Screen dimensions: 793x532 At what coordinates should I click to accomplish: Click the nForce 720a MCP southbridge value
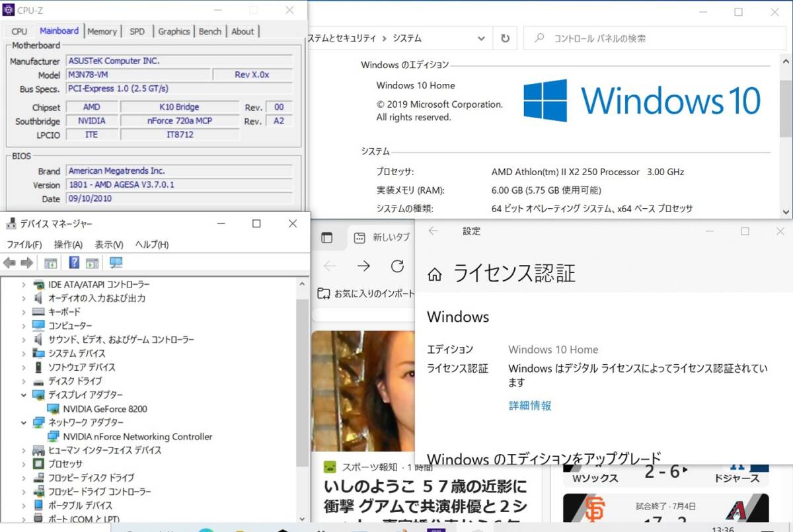point(180,121)
